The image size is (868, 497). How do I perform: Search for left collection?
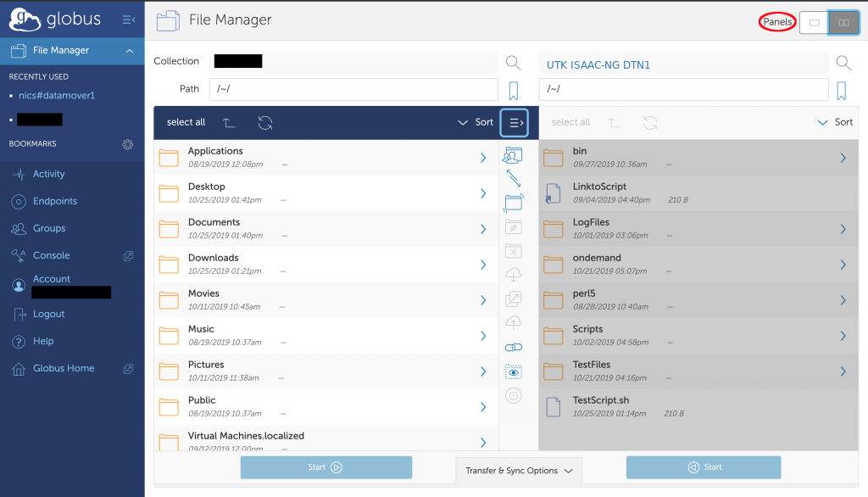tap(513, 63)
